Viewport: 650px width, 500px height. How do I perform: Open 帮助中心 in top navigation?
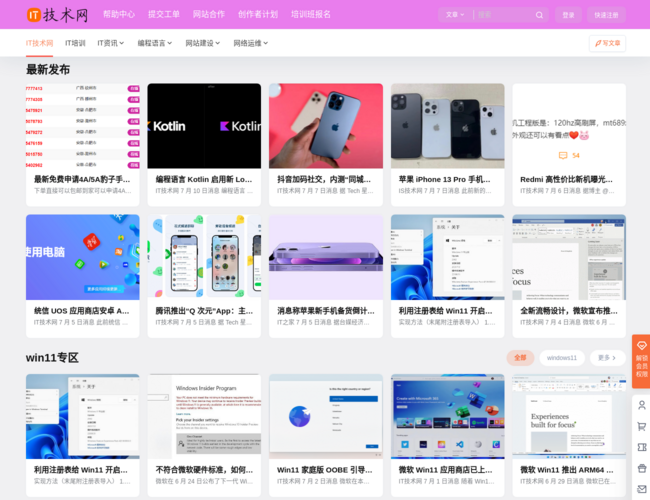[x=119, y=15]
